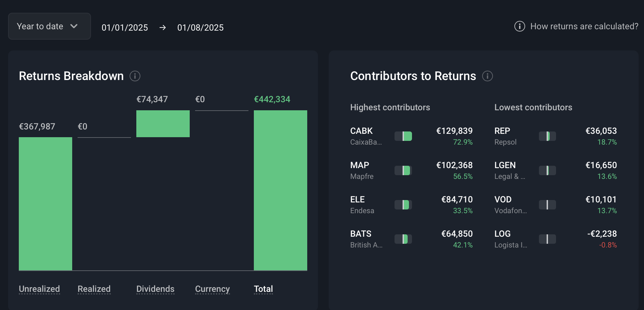Click the €16,650 LGEN return value
644x310 pixels.
[601, 165]
